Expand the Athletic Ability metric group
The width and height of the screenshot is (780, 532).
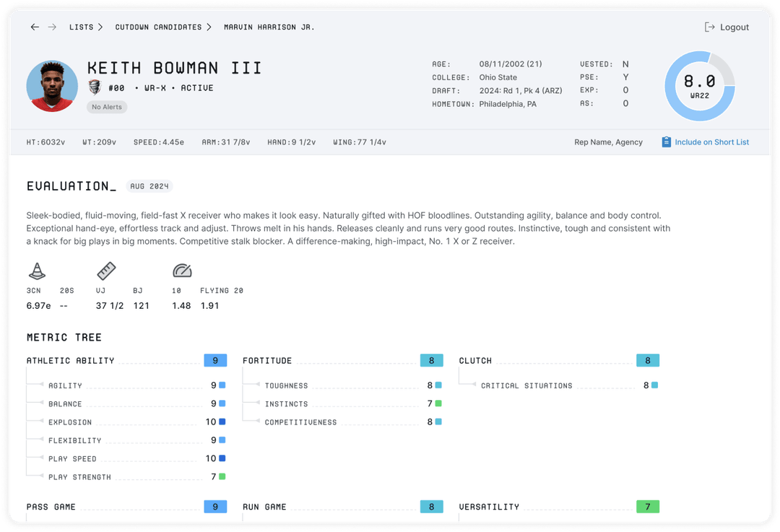[x=70, y=361]
